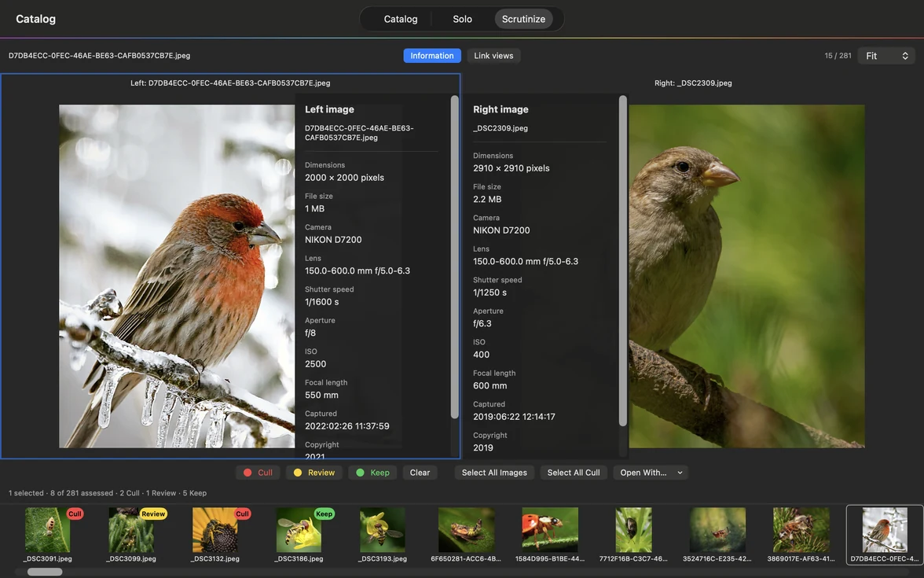924x578 pixels.
Task: Click the left '1/1600 s' shutter value
Action: pyautogui.click(x=322, y=302)
